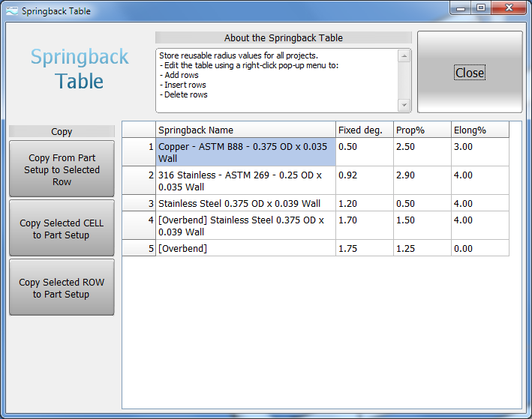Click the Springback Table window title icon
The width and height of the screenshot is (532, 419).
click(x=12, y=11)
